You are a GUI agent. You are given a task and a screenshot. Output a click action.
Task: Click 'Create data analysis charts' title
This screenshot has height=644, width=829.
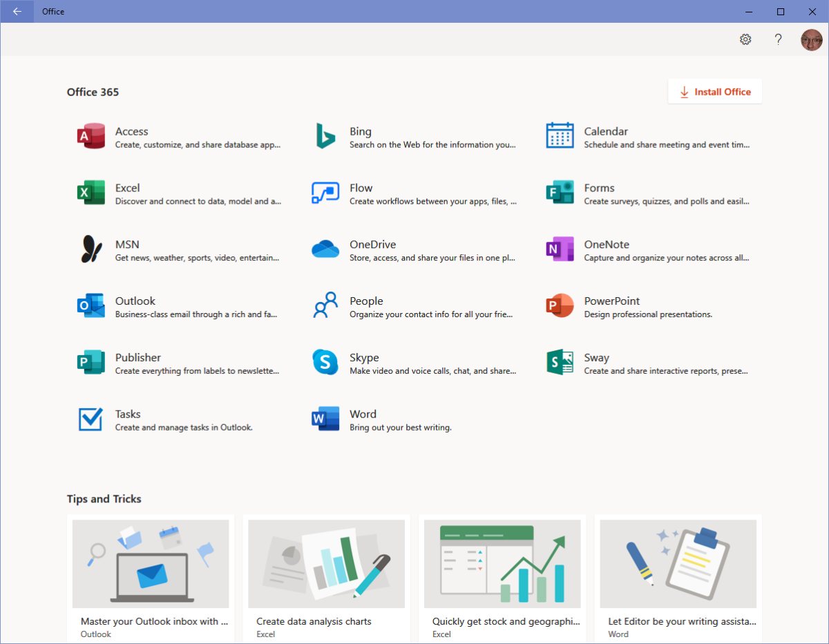(314, 621)
